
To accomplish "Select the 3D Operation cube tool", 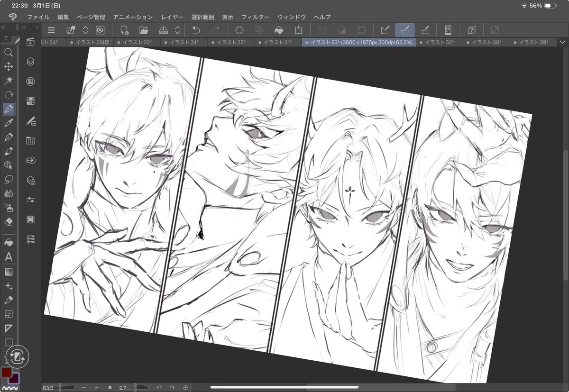I will (9, 165).
